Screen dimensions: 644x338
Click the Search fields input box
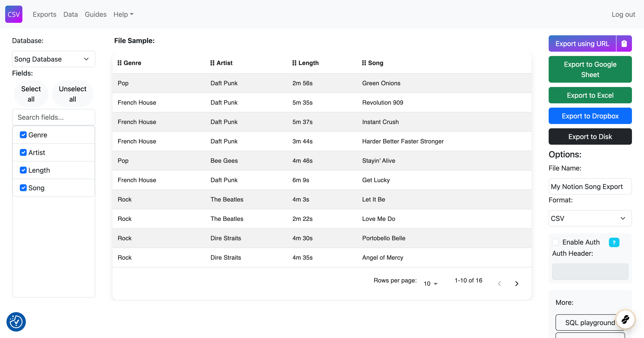coord(54,117)
